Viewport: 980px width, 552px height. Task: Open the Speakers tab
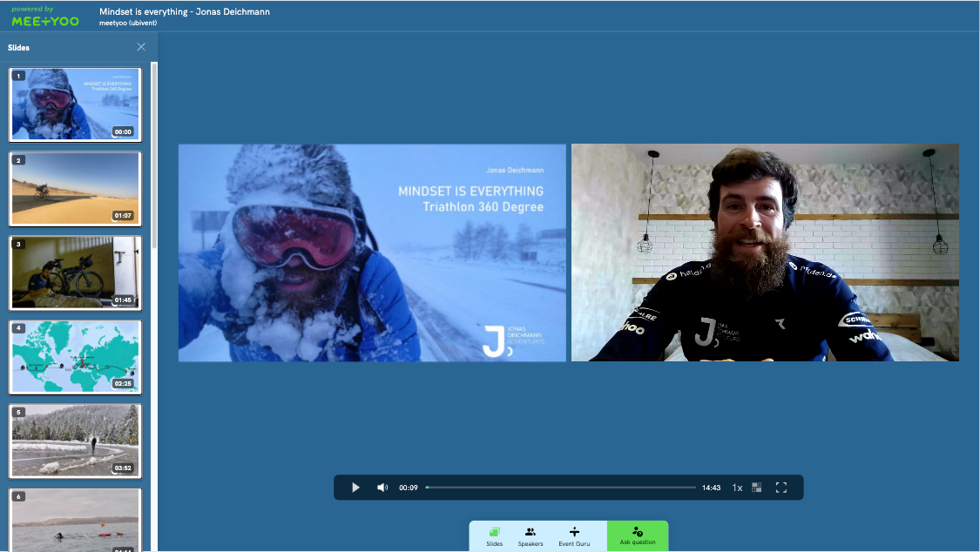pyautogui.click(x=531, y=536)
